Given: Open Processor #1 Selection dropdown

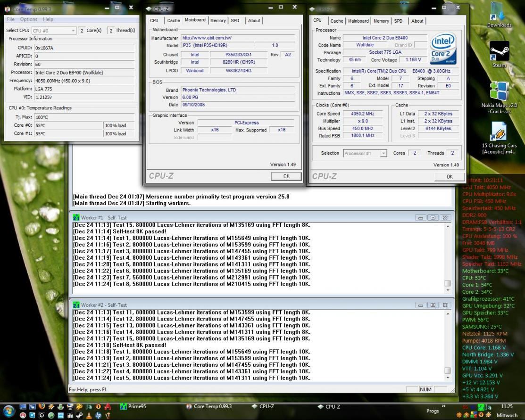Looking at the screenshot, I should [x=365, y=153].
